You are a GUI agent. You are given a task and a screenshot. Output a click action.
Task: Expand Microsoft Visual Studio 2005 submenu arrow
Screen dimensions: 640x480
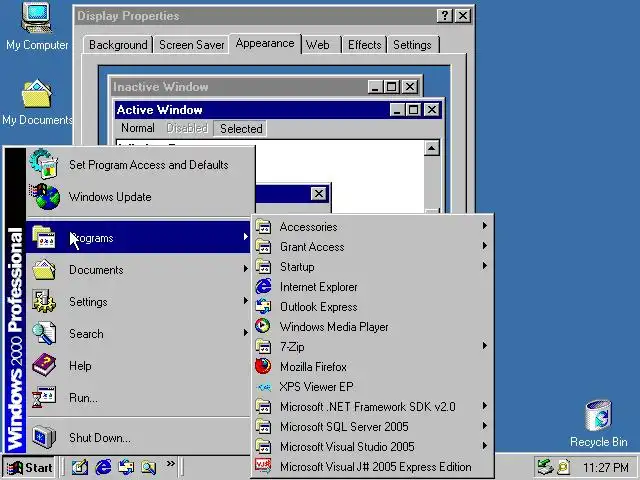click(x=484, y=446)
